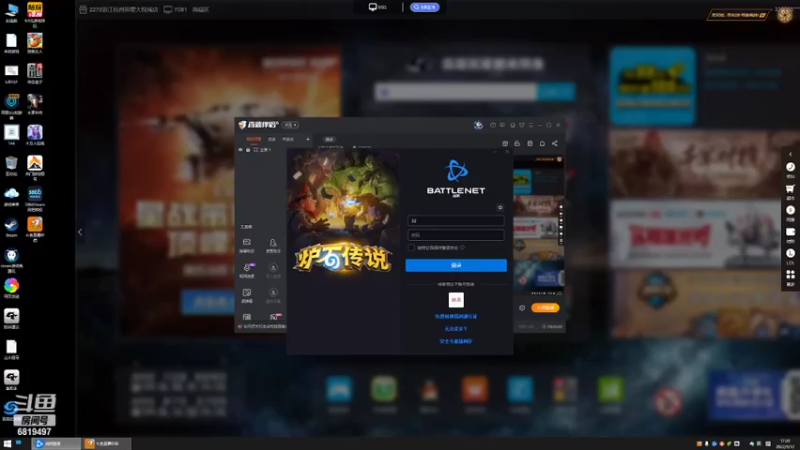Click the four-squares grid icon in right sidebar

(790, 274)
